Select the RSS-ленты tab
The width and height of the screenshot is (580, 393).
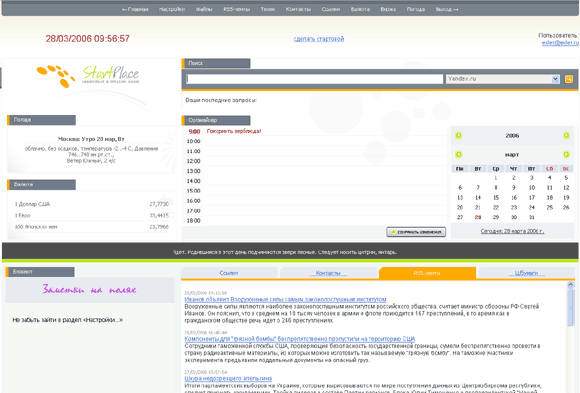point(427,273)
